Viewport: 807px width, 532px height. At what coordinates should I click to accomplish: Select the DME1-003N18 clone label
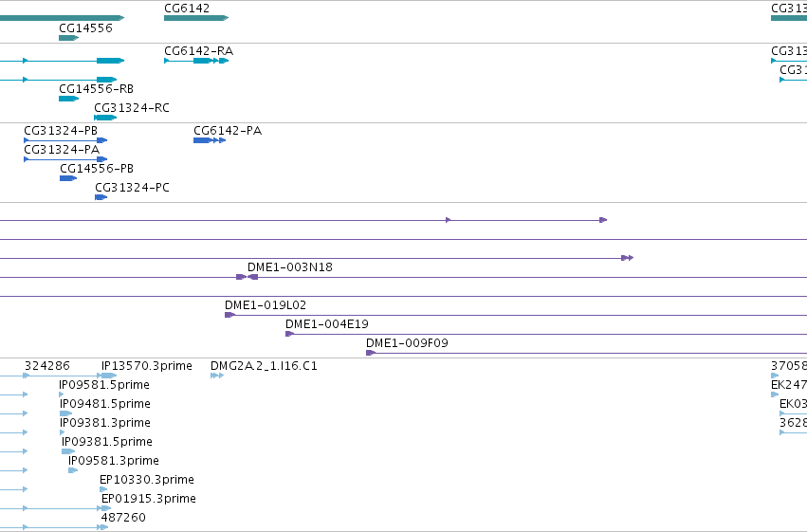pos(290,267)
